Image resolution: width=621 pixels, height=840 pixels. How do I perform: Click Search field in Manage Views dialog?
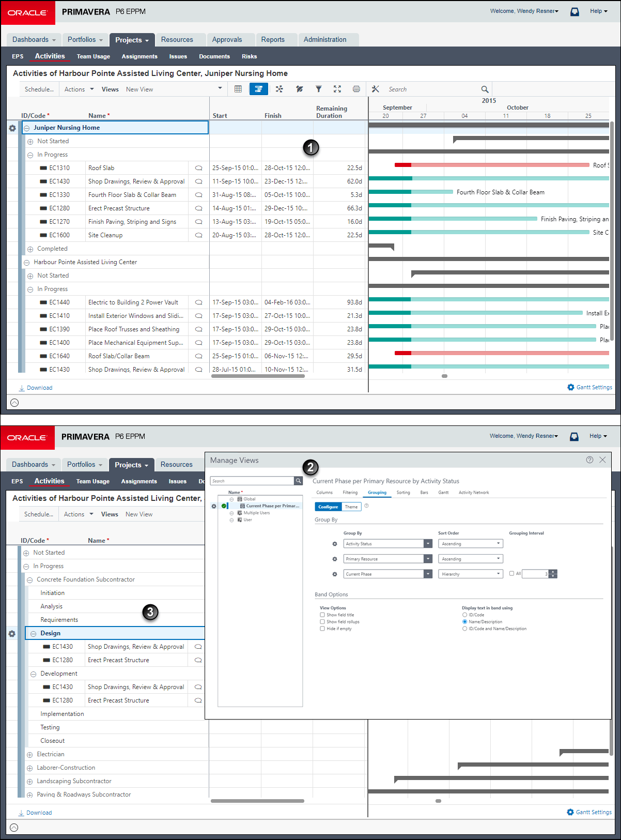point(252,481)
